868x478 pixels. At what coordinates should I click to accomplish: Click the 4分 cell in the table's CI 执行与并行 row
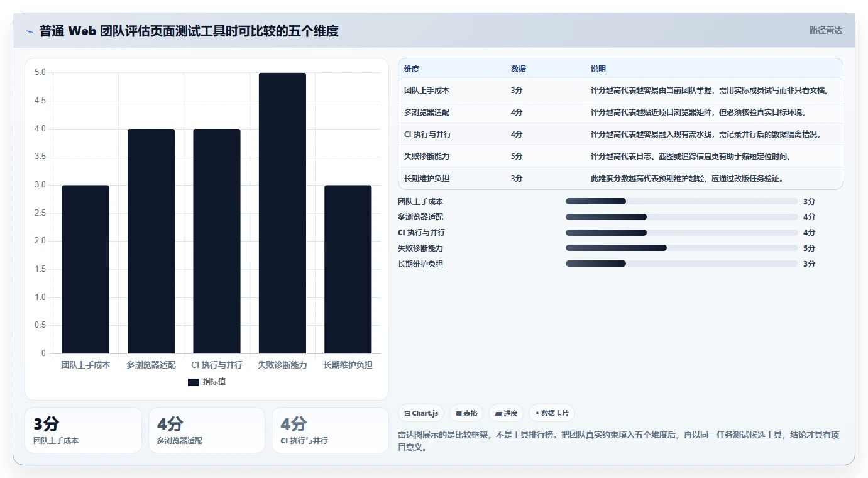517,135
